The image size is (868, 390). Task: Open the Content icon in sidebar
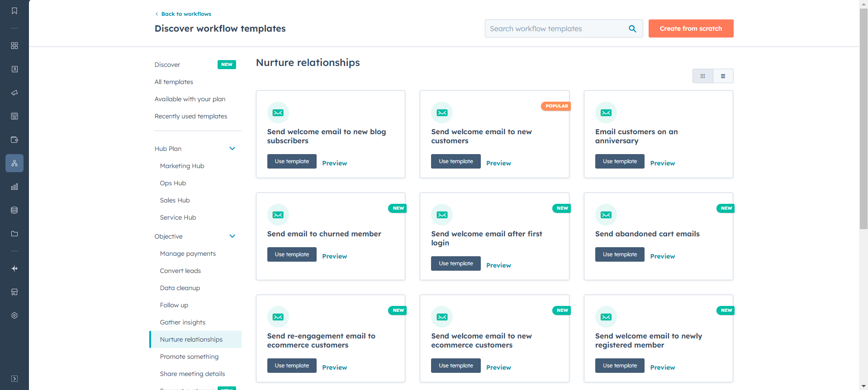tap(14, 116)
